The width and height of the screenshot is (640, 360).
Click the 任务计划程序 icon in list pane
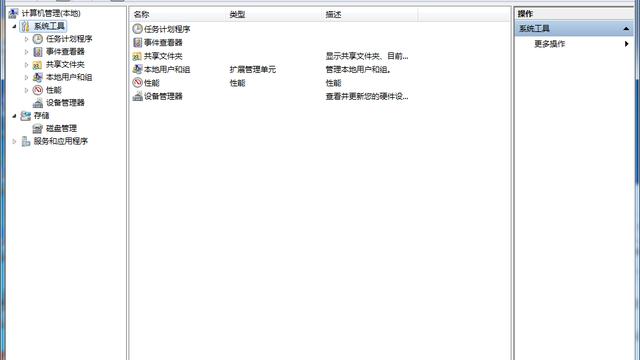click(138, 29)
